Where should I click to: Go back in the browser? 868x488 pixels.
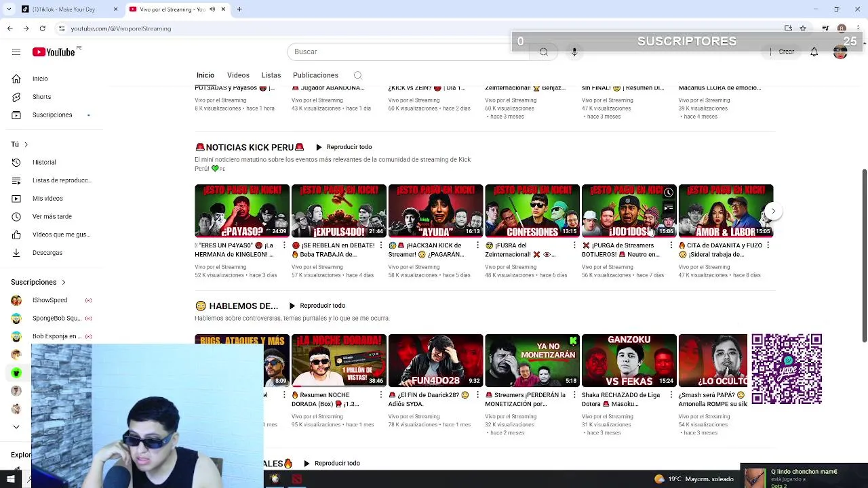coord(9,28)
